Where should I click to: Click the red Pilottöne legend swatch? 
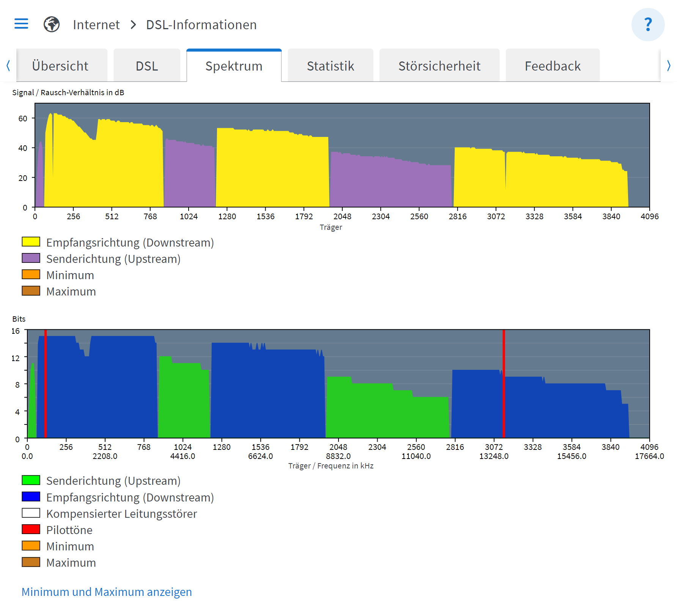pos(31,530)
